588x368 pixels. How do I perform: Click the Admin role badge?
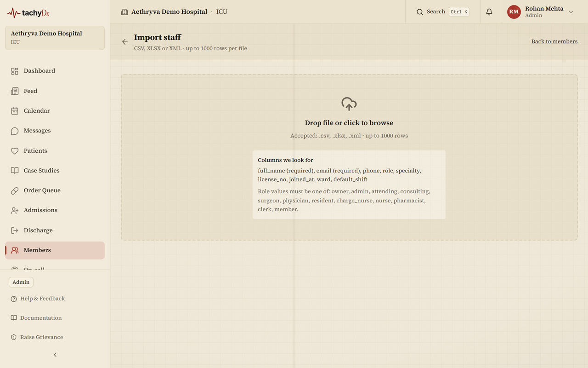pos(21,282)
